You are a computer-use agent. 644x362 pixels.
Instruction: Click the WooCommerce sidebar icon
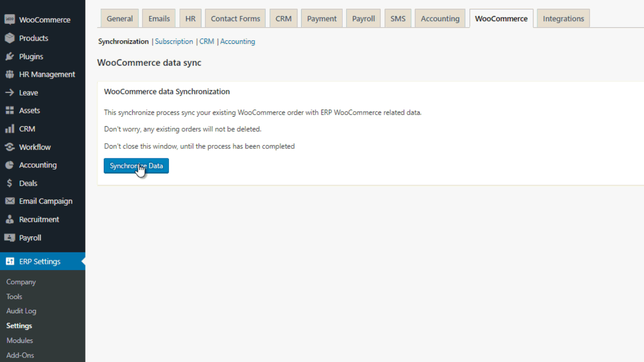coord(10,20)
